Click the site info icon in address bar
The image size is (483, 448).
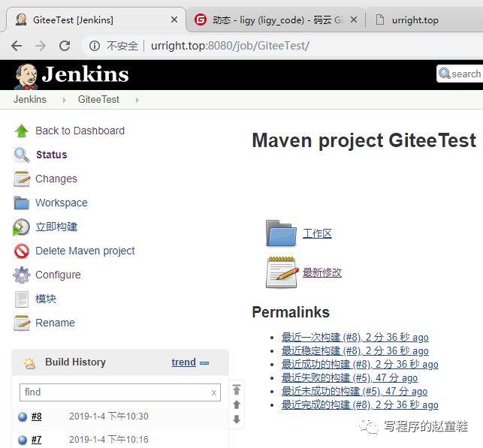tap(94, 46)
